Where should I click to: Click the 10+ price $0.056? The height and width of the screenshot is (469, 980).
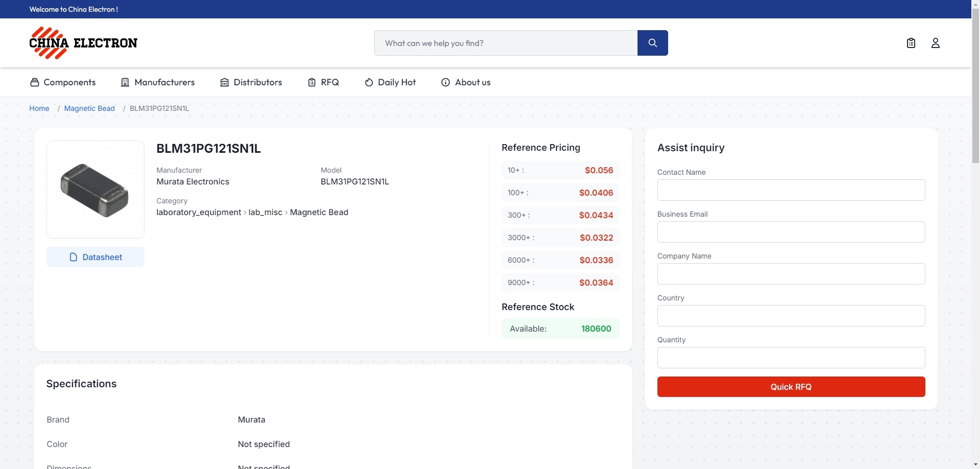[x=599, y=170]
